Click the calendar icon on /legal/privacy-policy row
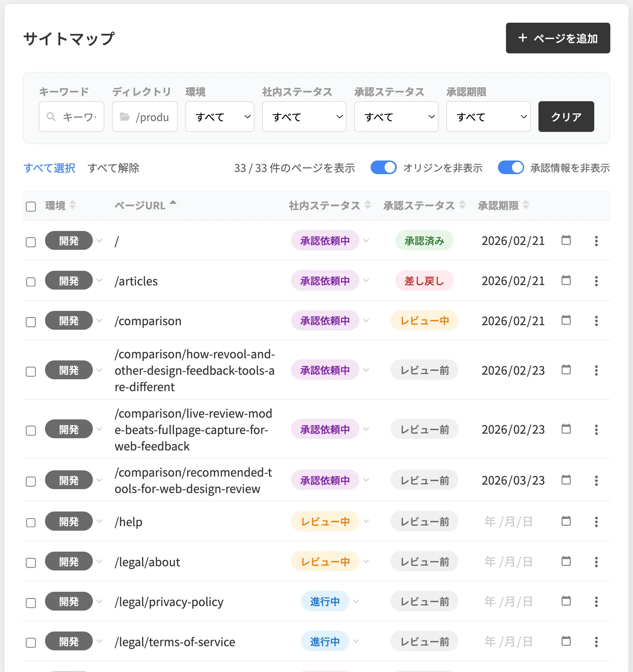Viewport: 633px width, 672px height. 566,602
